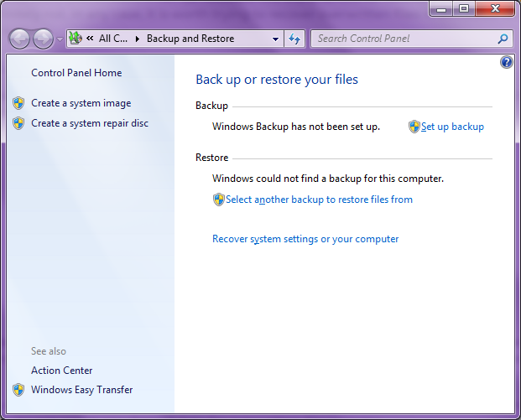Screen dimensions: 521x420
Task: Click the Search Control Panel field
Action: coord(412,39)
